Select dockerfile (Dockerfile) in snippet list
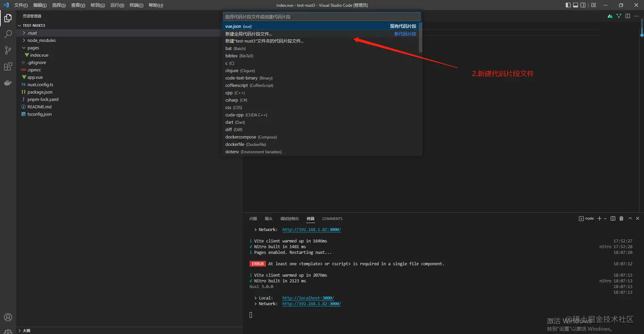 [321, 144]
